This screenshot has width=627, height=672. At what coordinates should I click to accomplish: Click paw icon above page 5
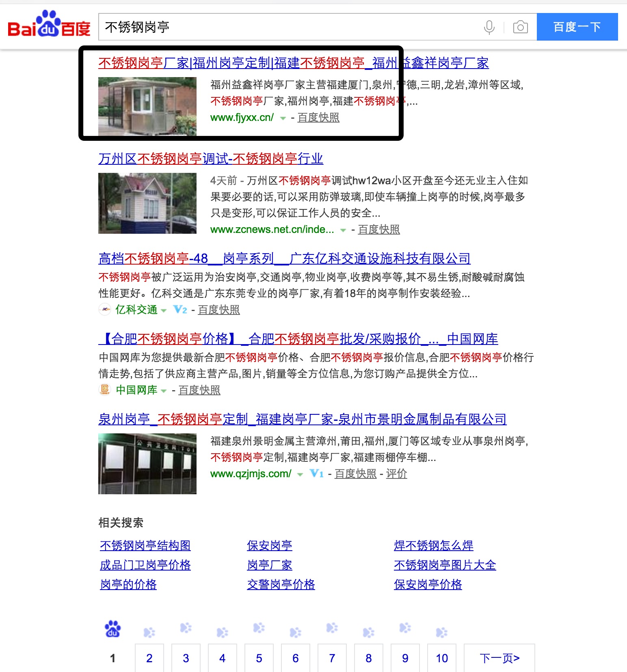[x=259, y=628]
